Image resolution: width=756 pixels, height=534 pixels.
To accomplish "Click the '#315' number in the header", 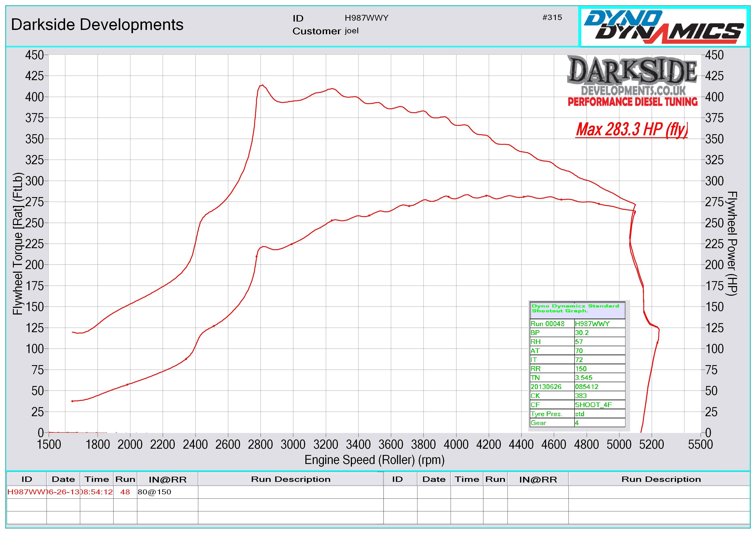I will tap(552, 17).
